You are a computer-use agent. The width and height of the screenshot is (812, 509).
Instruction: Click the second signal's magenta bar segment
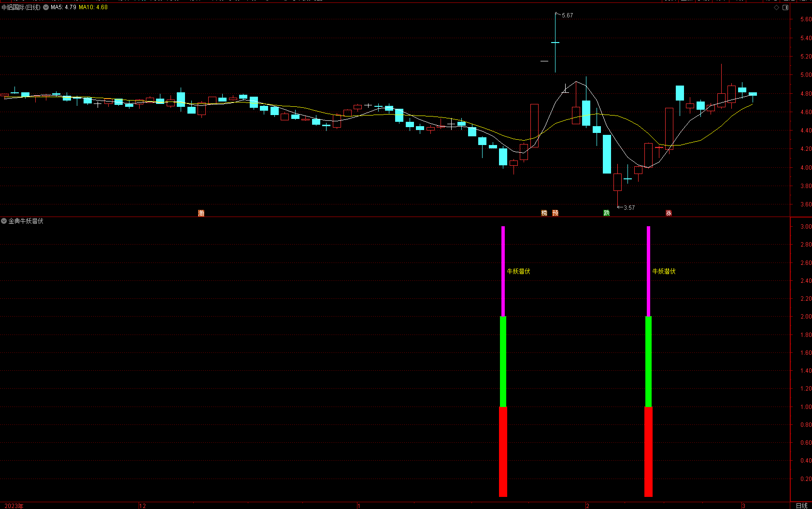coord(648,271)
